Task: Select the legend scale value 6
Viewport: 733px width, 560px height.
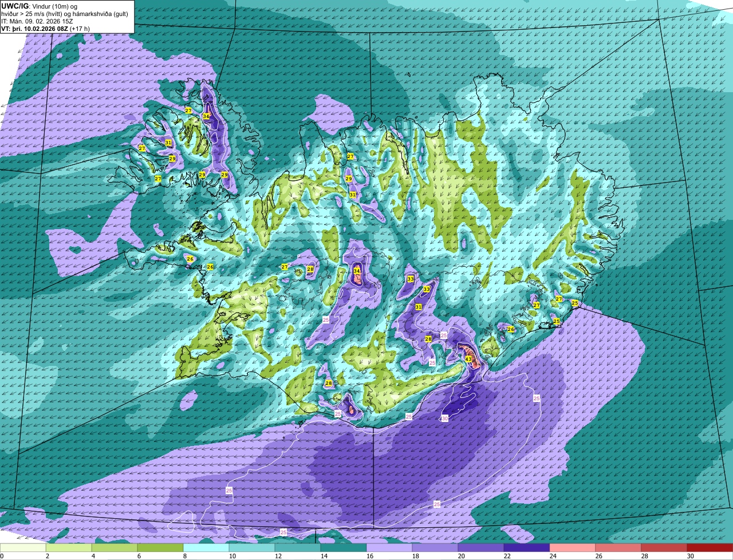Action: (139, 556)
